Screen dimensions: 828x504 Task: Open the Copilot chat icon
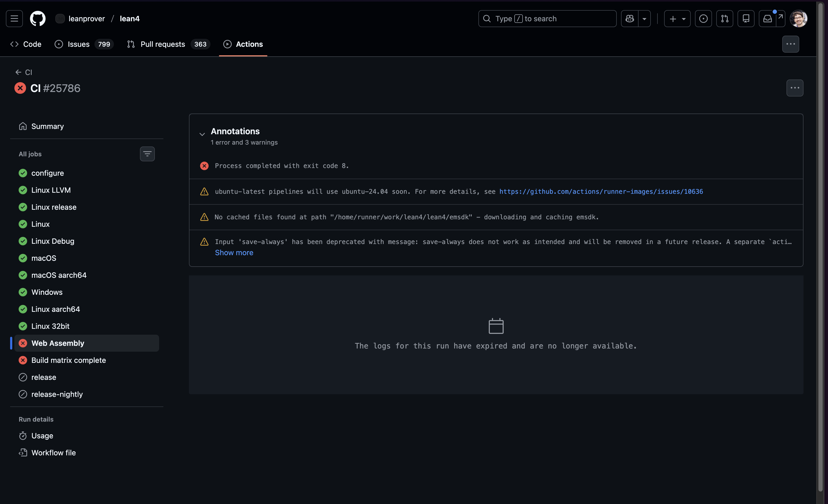click(630, 18)
